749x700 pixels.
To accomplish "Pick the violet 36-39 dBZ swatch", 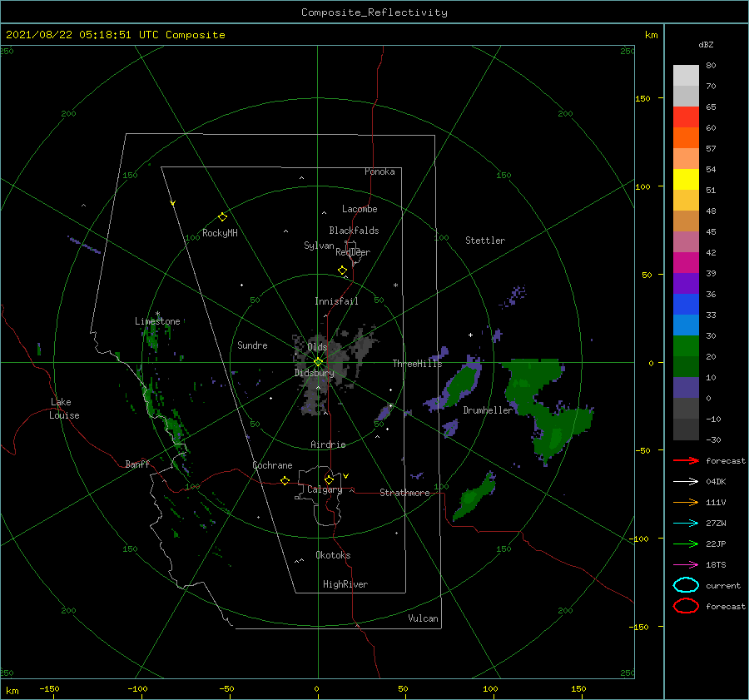I will pos(686,284).
